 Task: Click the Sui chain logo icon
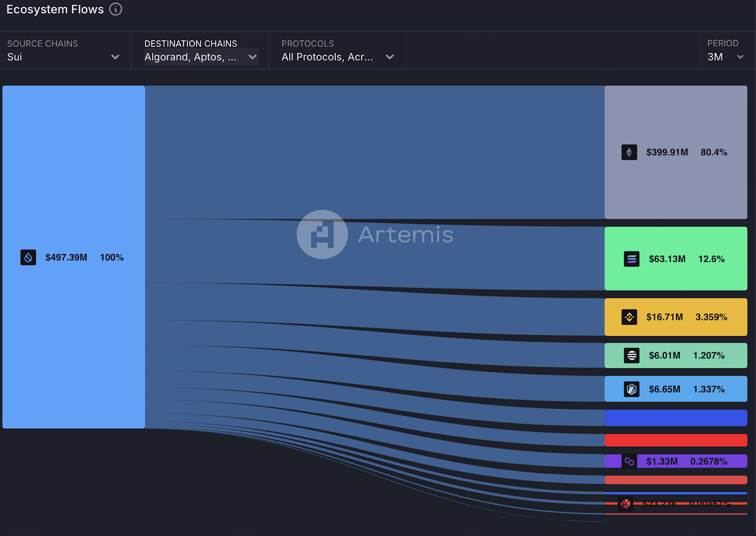click(28, 258)
